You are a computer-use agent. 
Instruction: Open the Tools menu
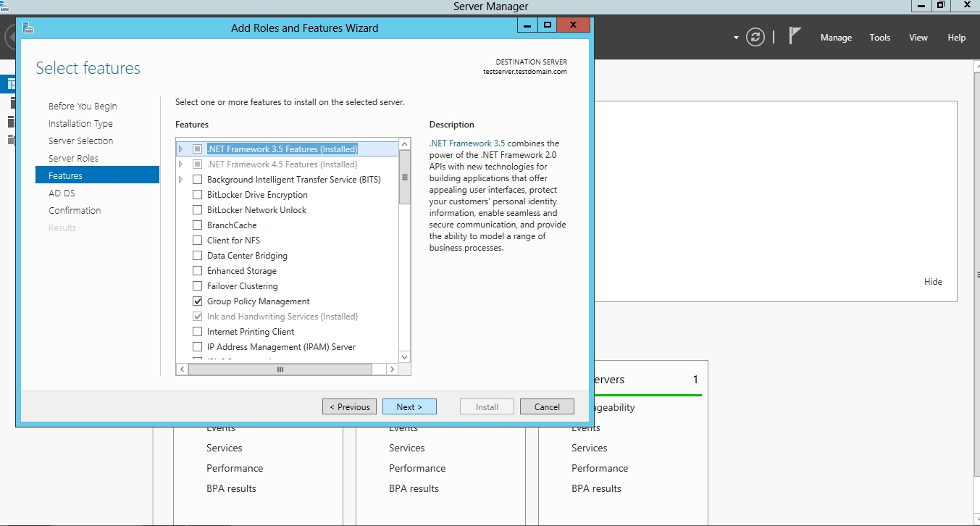(x=879, y=38)
